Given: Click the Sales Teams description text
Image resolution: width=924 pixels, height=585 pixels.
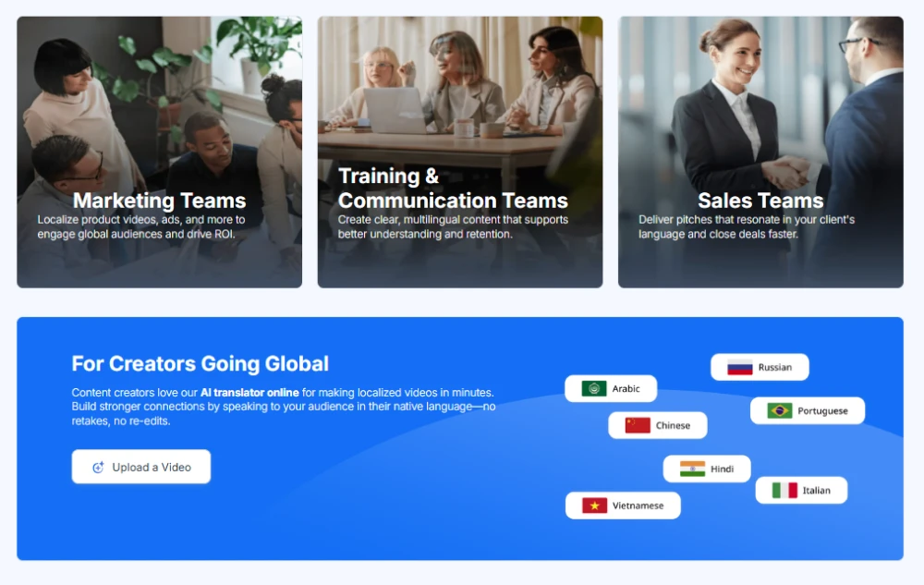Looking at the screenshot, I should tap(747, 226).
